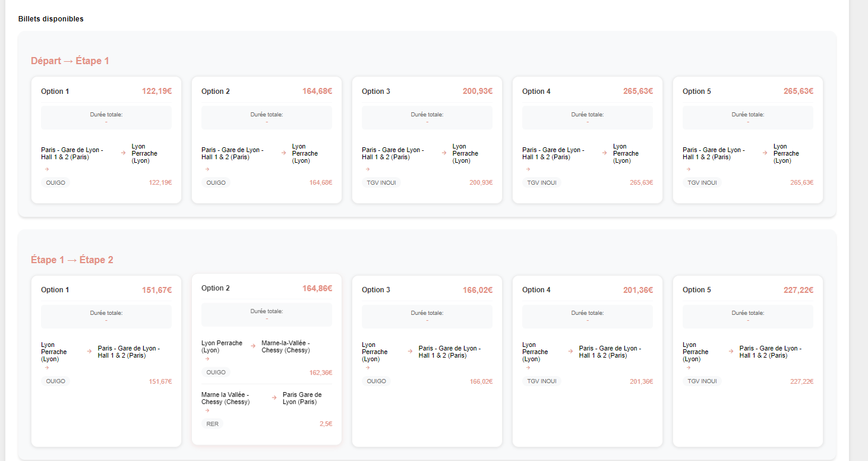Click OUIGO badge in the 166,02€ card
868x461 pixels.
coord(376,381)
